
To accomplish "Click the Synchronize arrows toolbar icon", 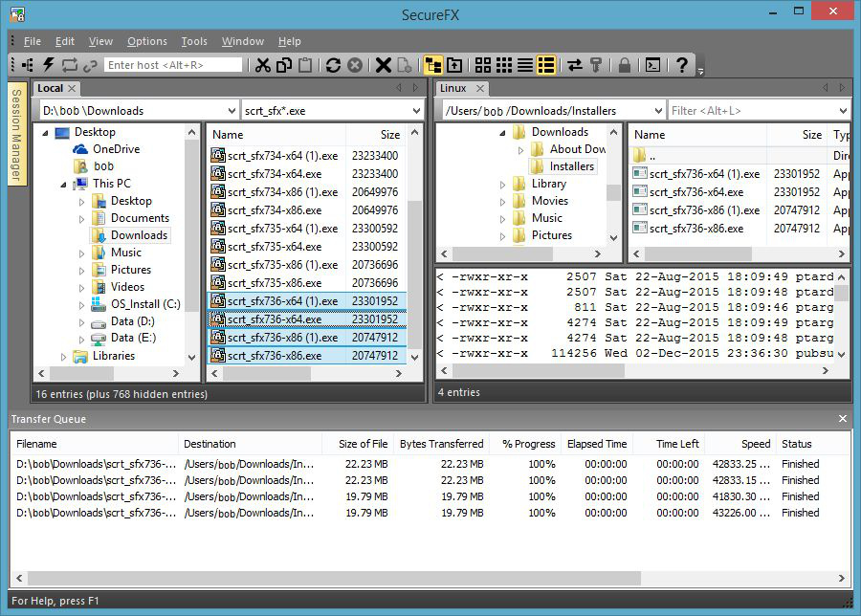I will (x=574, y=65).
